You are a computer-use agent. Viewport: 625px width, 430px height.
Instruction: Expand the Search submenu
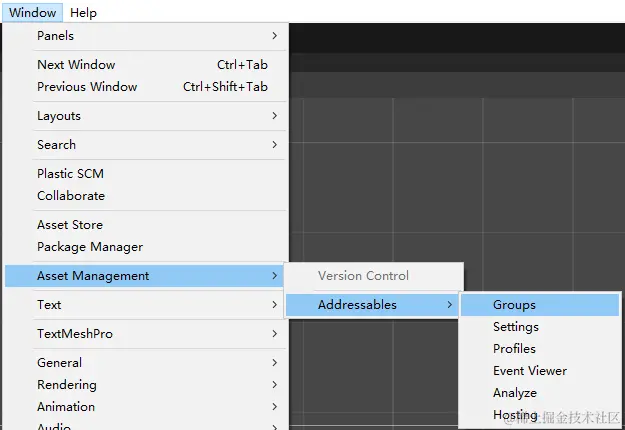[56, 145]
